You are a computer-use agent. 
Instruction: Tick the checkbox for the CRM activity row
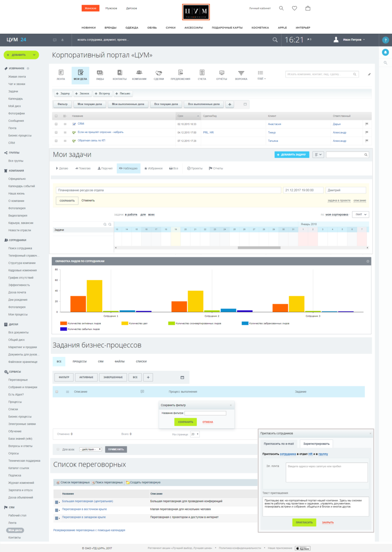(56, 124)
